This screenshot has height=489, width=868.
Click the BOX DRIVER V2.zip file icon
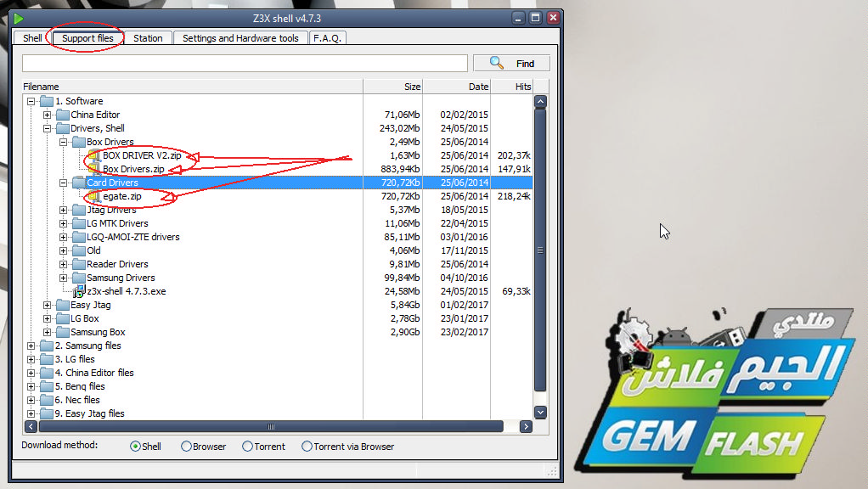coord(94,155)
